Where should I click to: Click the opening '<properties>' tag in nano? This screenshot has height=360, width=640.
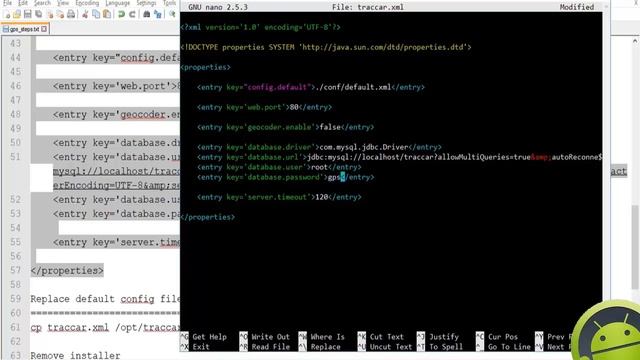point(205,67)
